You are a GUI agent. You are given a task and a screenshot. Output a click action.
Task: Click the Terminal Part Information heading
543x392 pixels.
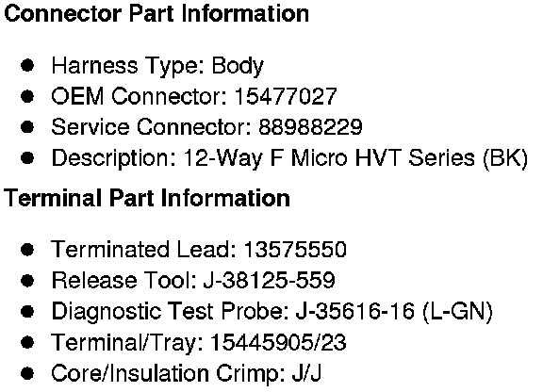147,198
